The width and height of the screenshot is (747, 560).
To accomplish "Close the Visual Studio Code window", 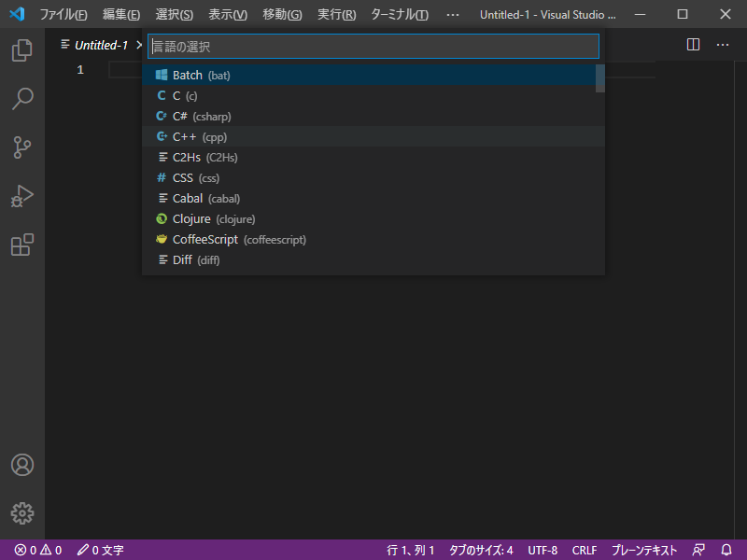I will [726, 14].
